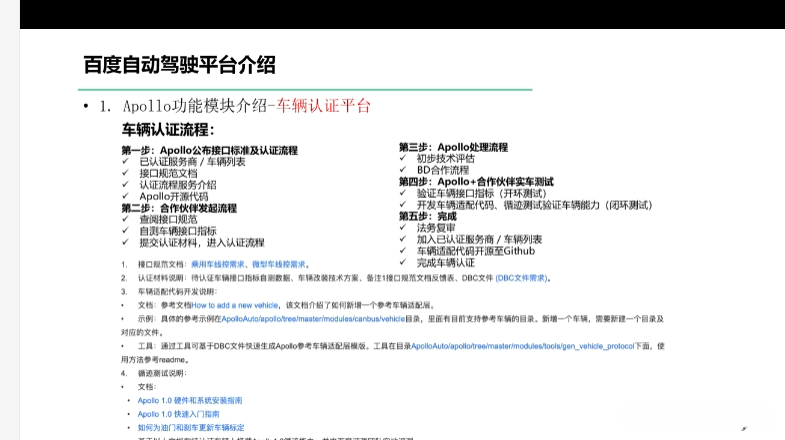Open the modules/canbus/vehicle GitHub link
Image resolution: width=785 pixels, height=440 pixels.
(313, 319)
